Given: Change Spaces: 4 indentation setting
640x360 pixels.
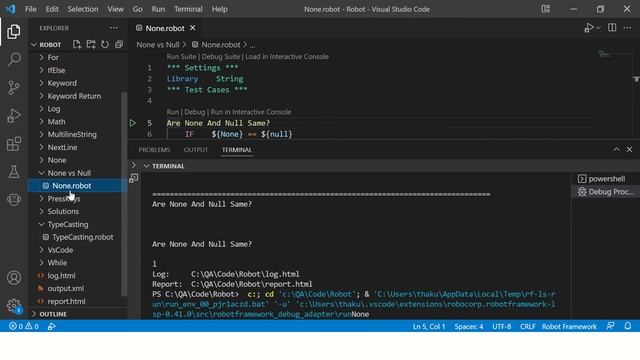Looking at the screenshot, I should [469, 326].
